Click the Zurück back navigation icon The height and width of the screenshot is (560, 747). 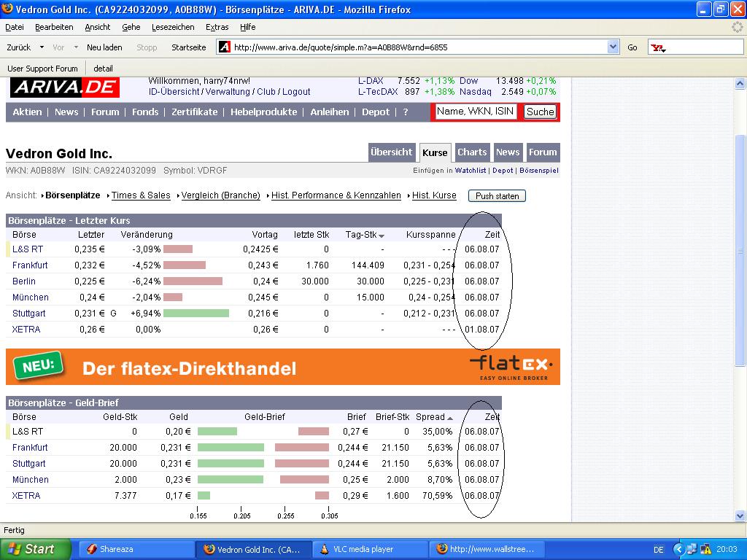(18, 46)
